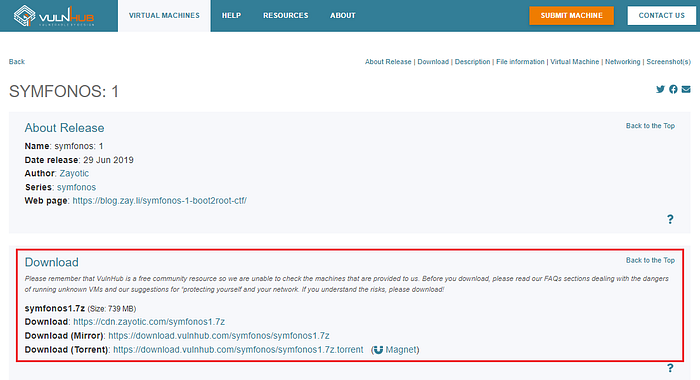Open the Virtual Machines tab
Screen dimensions: 700x380
(164, 16)
